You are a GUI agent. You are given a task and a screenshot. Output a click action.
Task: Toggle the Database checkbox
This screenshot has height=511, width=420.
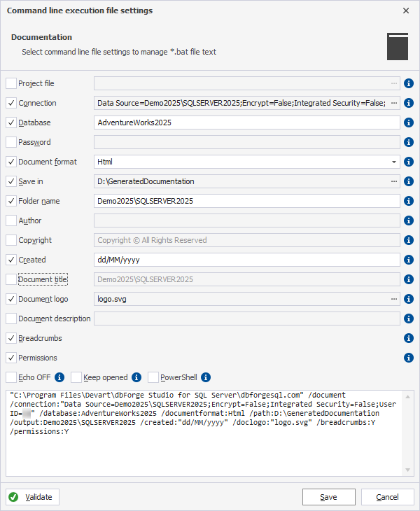click(x=11, y=122)
